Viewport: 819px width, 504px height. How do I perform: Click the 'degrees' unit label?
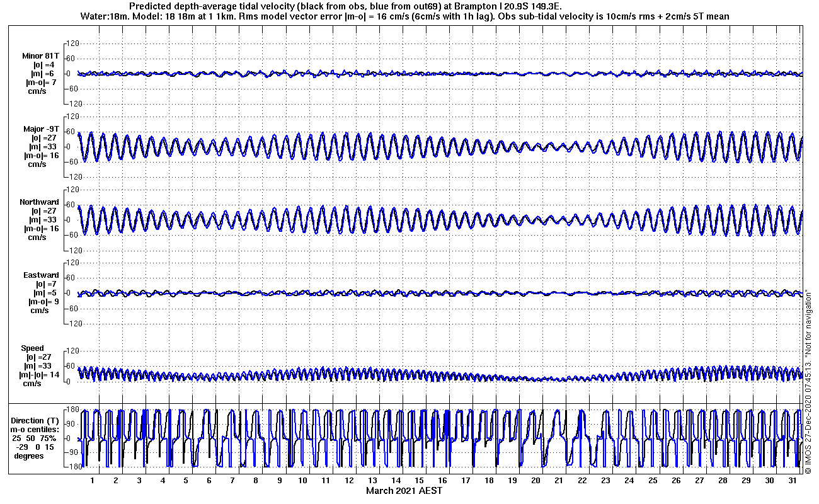(29, 456)
